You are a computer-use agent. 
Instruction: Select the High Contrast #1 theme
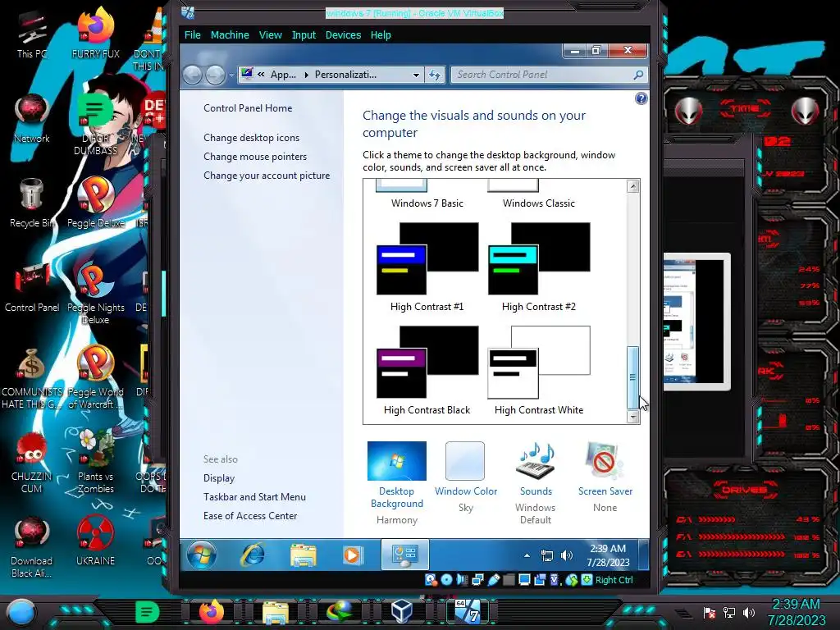(x=427, y=267)
